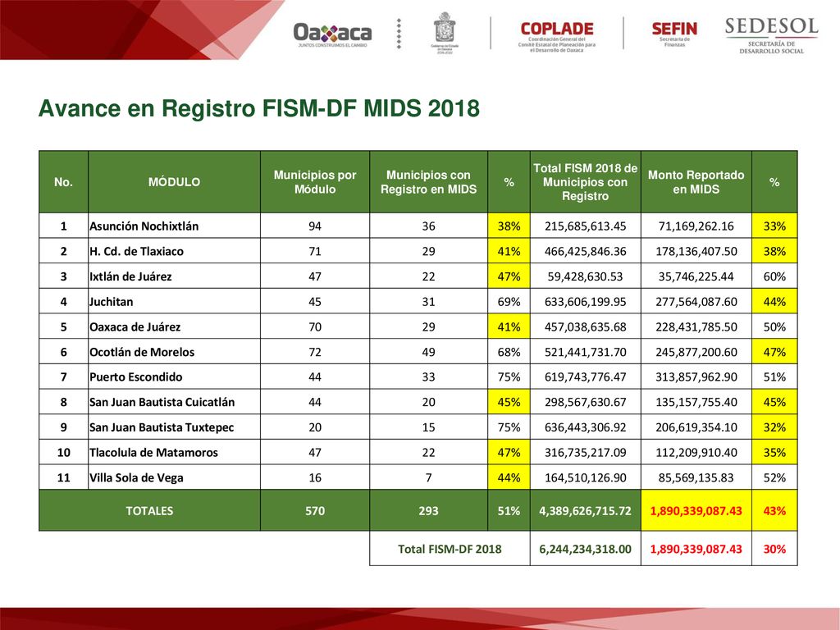840x630 pixels.
Task: Select the slide title 'Avance en Registro FISM-DF MIDS 2018'
Action: click(x=258, y=108)
